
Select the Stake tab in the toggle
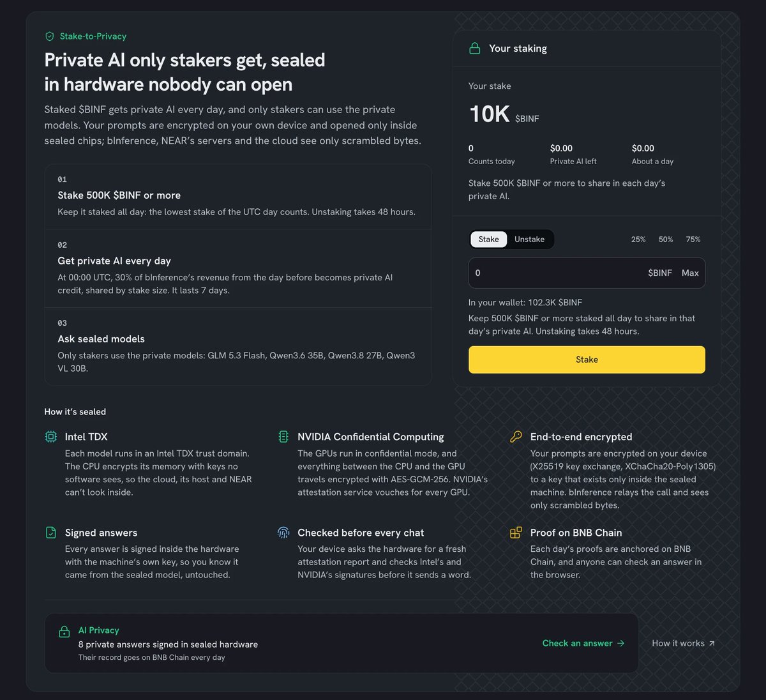[489, 240]
